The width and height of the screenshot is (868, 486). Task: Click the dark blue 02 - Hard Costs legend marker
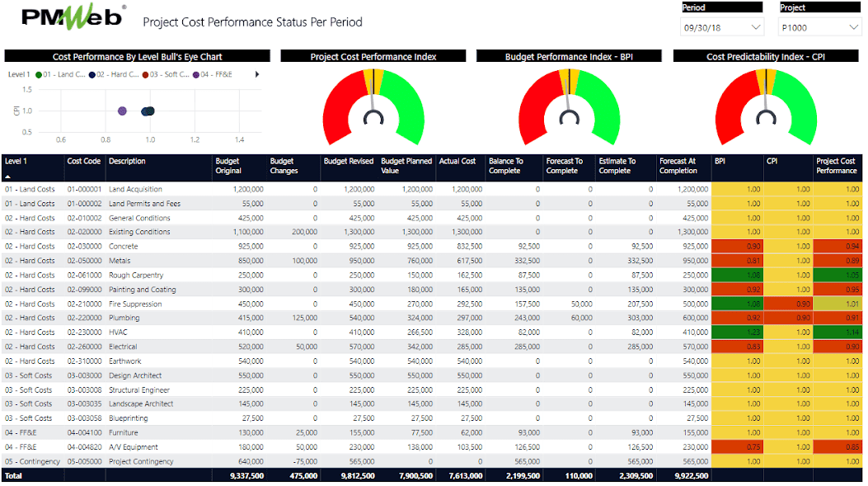click(x=92, y=74)
